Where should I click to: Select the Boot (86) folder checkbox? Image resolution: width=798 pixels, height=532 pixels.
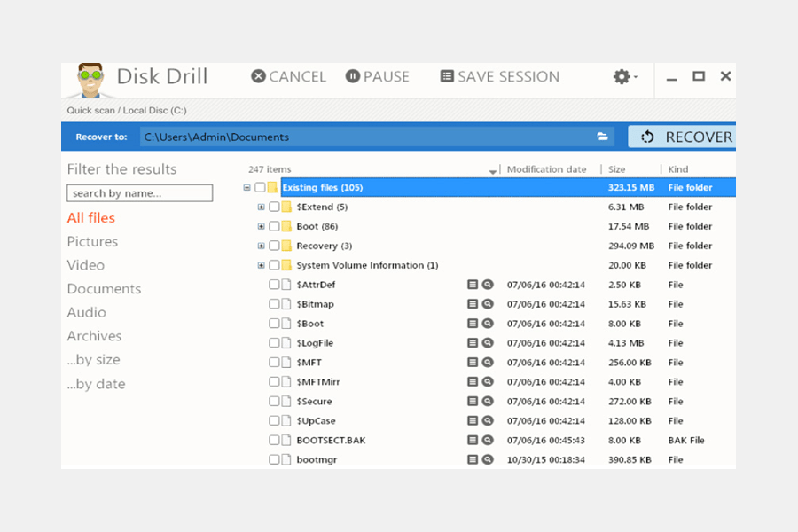click(274, 226)
